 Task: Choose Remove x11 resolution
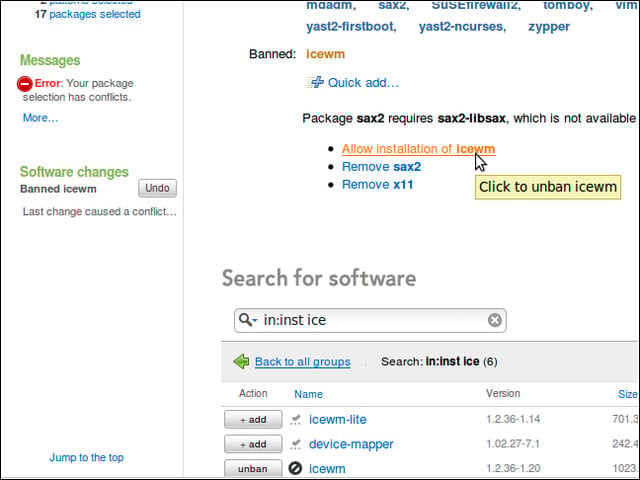[377, 184]
